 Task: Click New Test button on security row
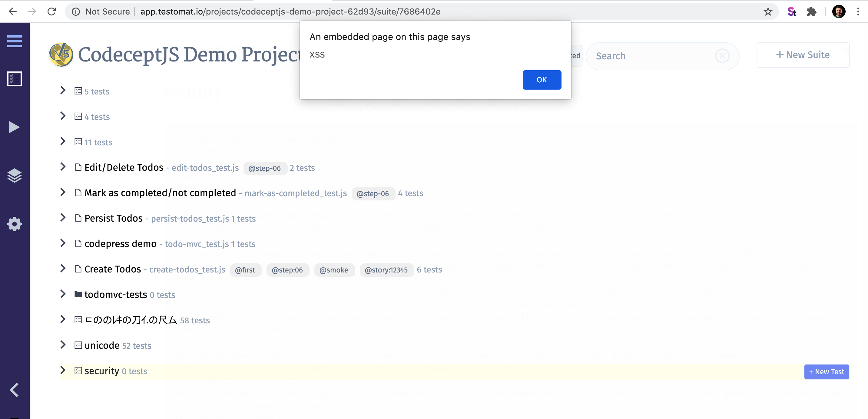826,372
